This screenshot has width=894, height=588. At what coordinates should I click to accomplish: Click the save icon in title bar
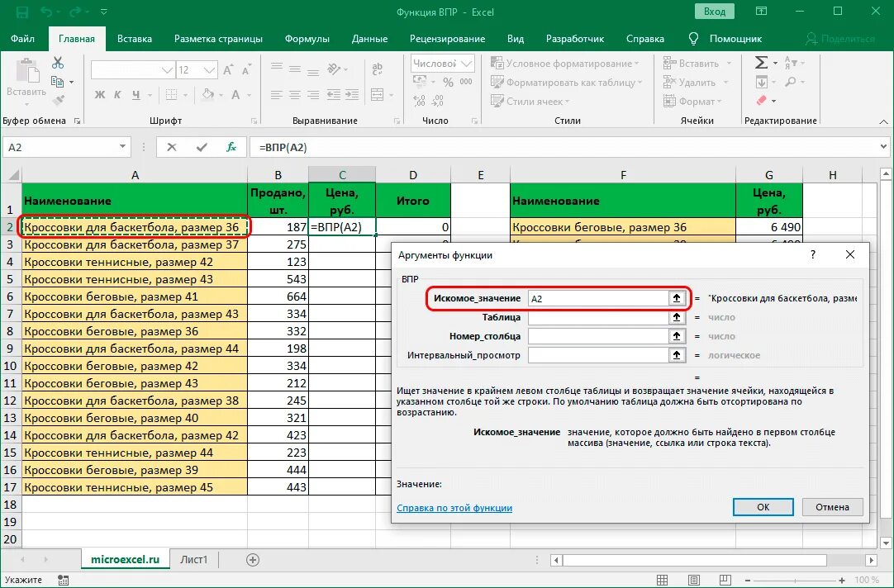click(21, 12)
